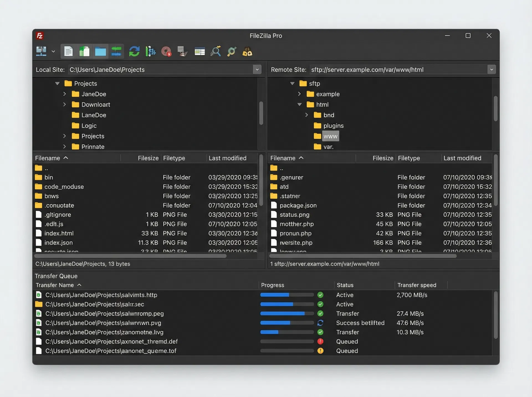Open the Site Manager icon
Screen dimensions: 532x397
point(41,51)
